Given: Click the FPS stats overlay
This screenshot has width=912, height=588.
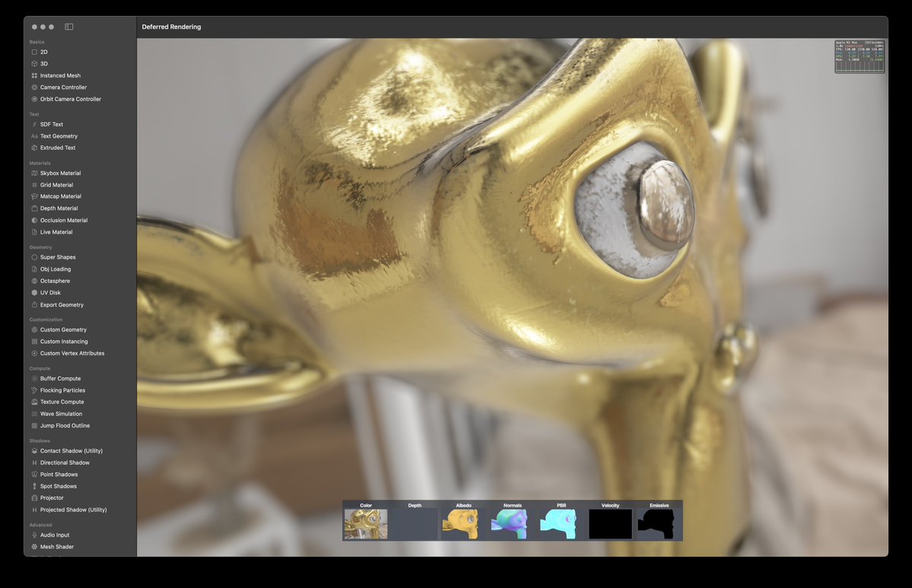Looking at the screenshot, I should [860, 56].
